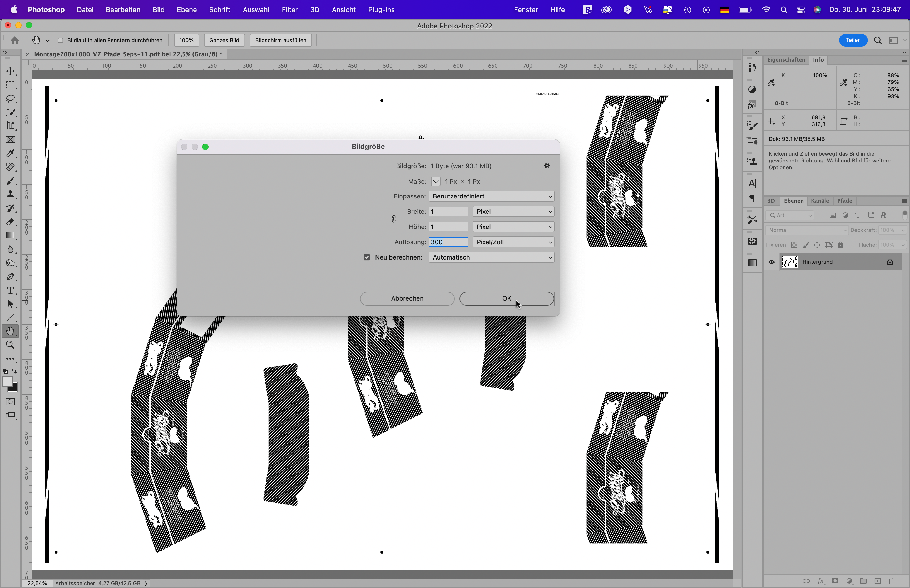The height and width of the screenshot is (588, 910).
Task: Select the Move tool
Action: tap(10, 71)
